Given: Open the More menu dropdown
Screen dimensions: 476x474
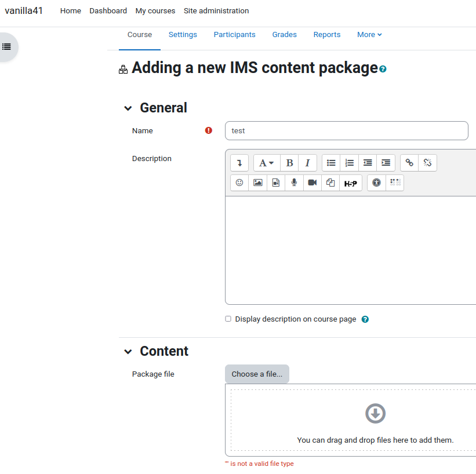Looking at the screenshot, I should (x=369, y=35).
